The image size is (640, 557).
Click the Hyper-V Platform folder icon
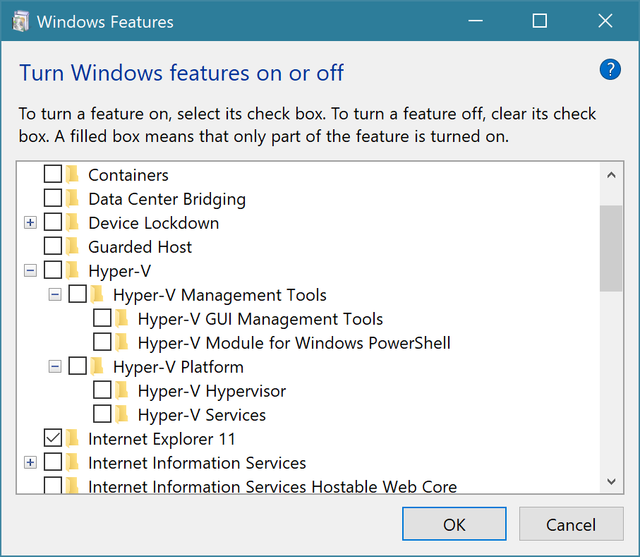97,366
